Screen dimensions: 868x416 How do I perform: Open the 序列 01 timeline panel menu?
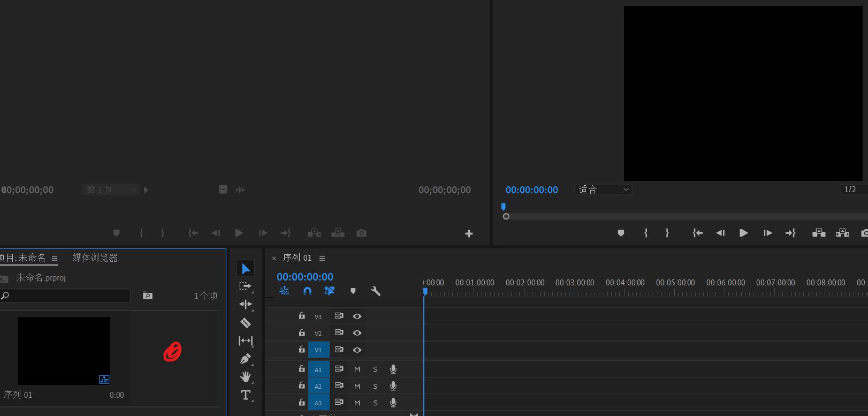322,258
